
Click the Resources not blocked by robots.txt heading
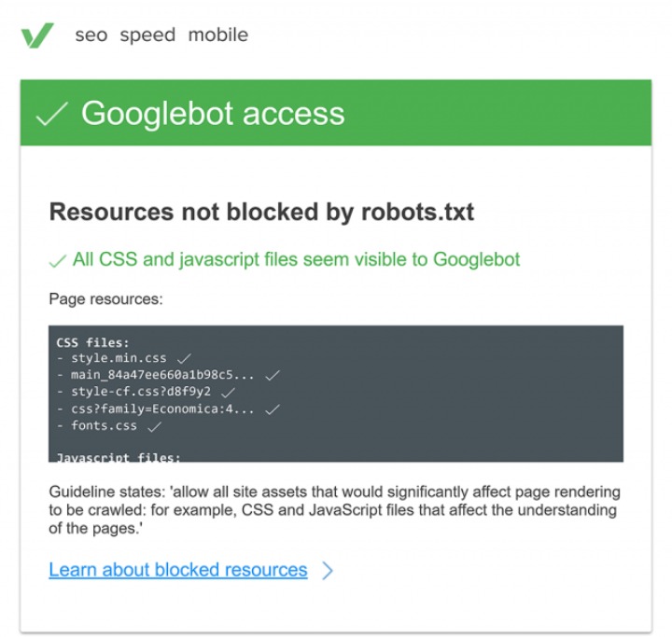pyautogui.click(x=261, y=212)
